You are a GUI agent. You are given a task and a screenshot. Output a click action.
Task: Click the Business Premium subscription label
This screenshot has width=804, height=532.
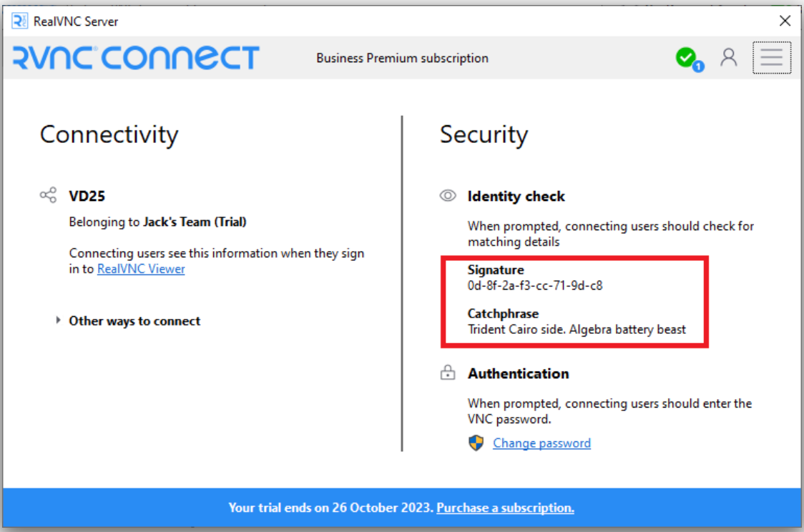(402, 58)
